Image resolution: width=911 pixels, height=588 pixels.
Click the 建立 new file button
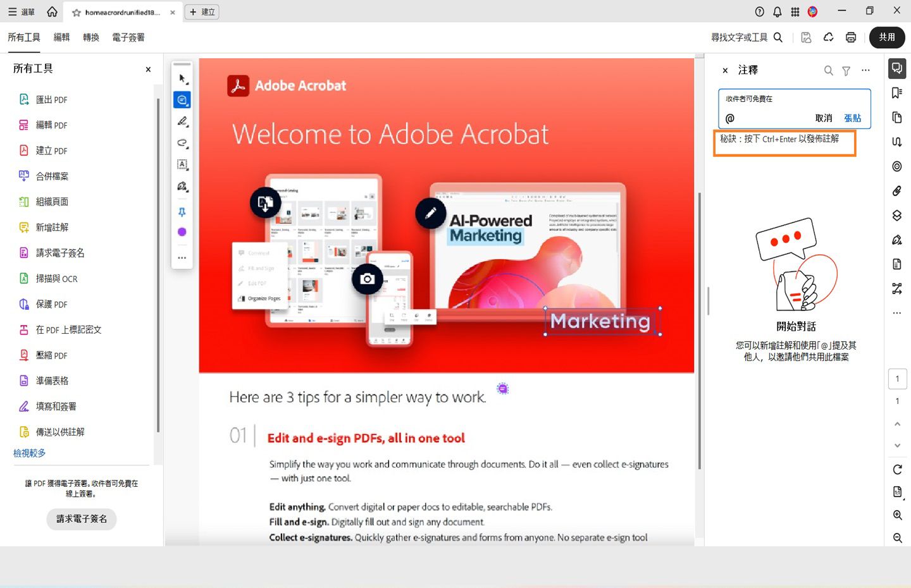[x=202, y=12]
